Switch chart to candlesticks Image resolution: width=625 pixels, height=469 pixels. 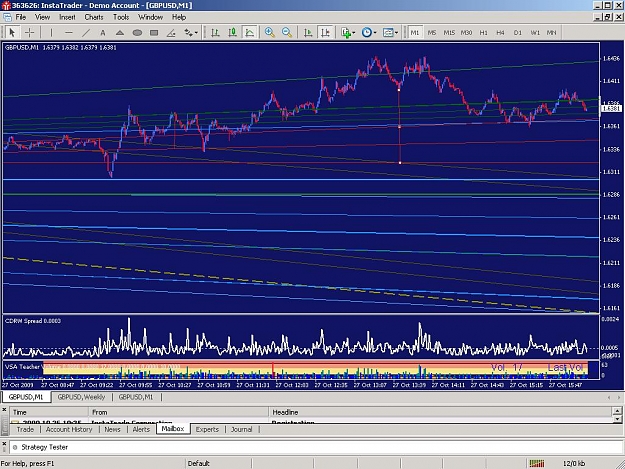pyautogui.click(x=233, y=33)
